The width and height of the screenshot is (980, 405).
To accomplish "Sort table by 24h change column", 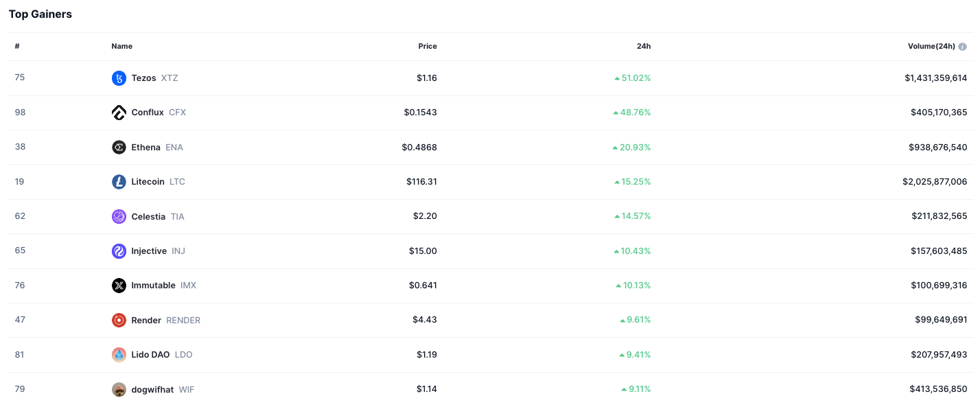I will (644, 46).
